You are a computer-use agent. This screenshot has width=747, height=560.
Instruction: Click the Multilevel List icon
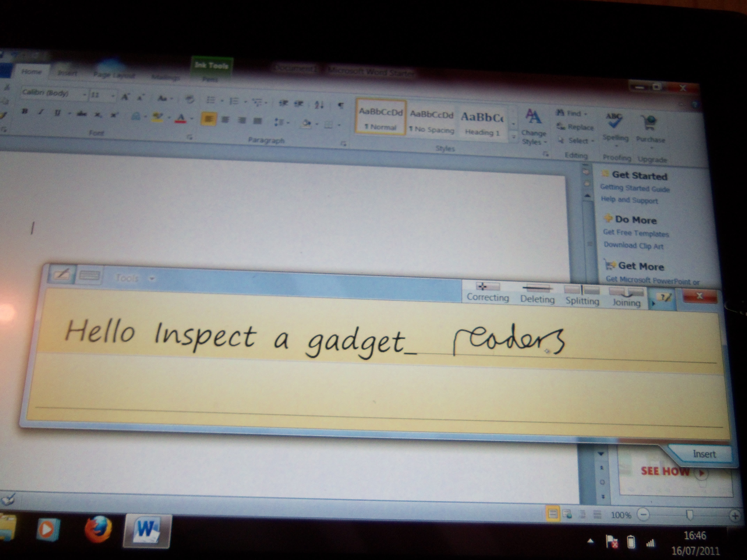257,102
